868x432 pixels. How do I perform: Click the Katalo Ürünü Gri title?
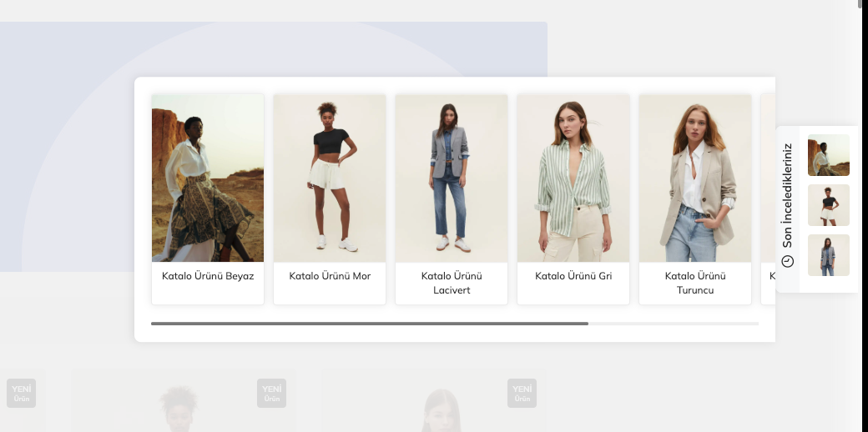(x=573, y=276)
